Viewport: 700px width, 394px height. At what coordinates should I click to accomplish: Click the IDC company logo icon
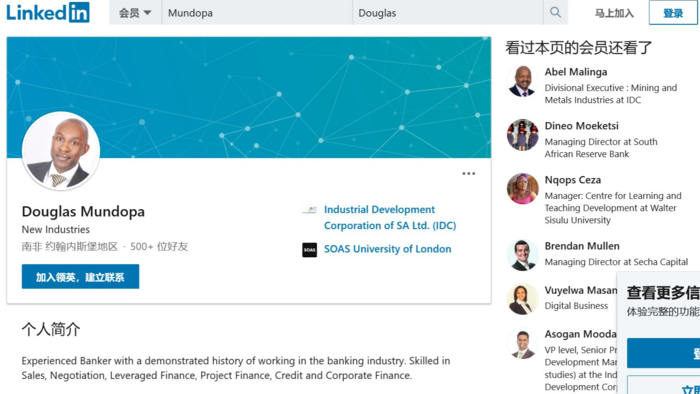click(309, 210)
